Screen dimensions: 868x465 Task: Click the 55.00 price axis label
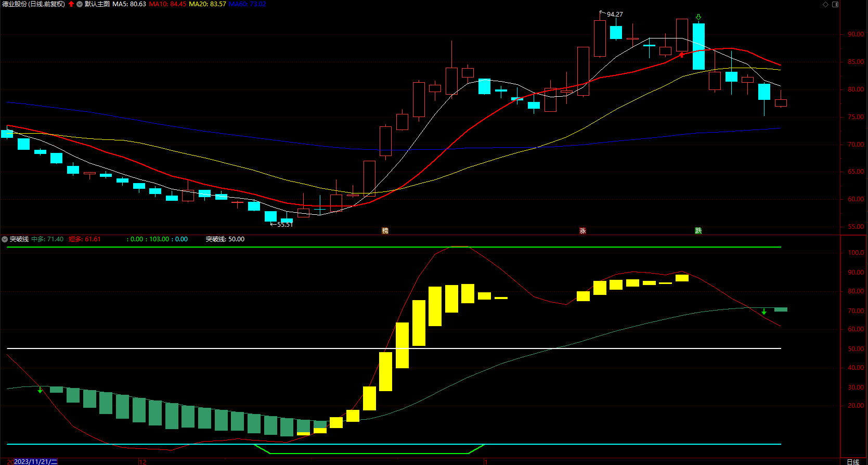pyautogui.click(x=856, y=227)
